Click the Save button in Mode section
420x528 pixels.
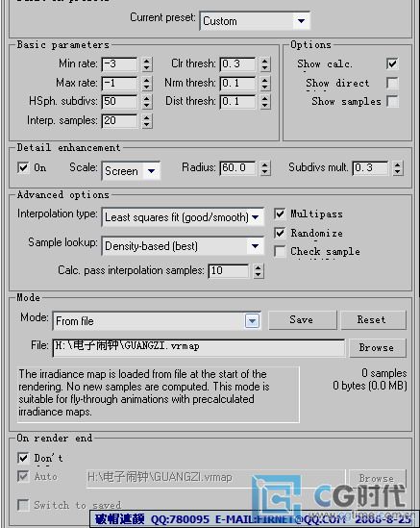[x=302, y=319]
